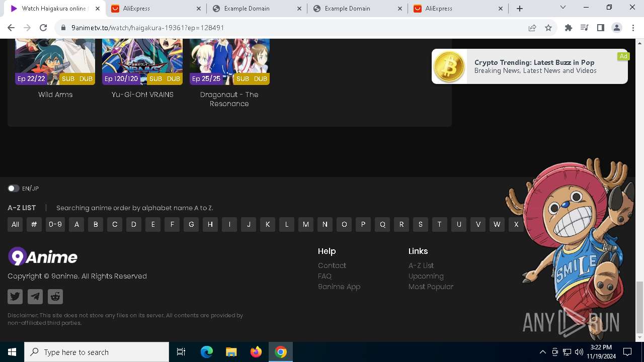This screenshot has height=362, width=644.
Task: Click the browser back arrow
Action: (x=11, y=28)
